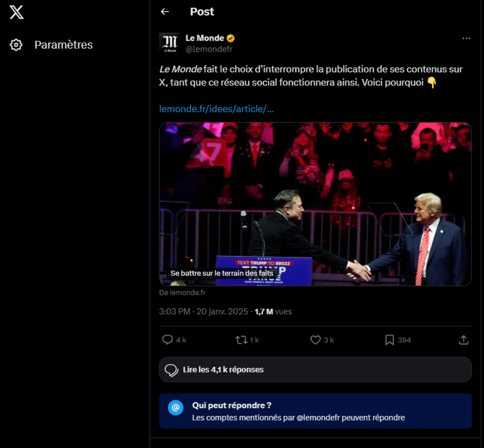
Task: Open the article preview image
Action: [315, 203]
